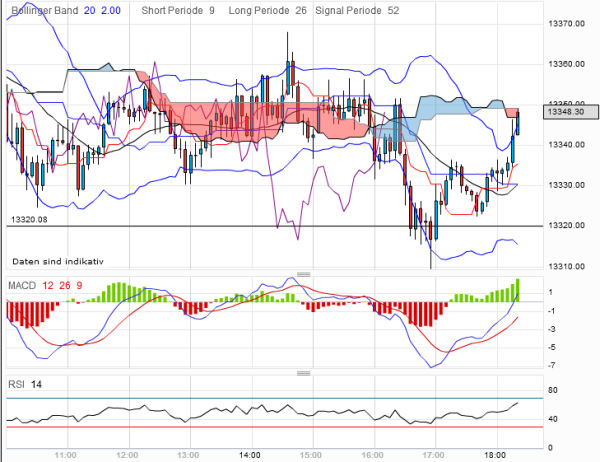This screenshot has height=462, width=600.
Task: Click the 13360.00 price axis label
Action: (566, 64)
